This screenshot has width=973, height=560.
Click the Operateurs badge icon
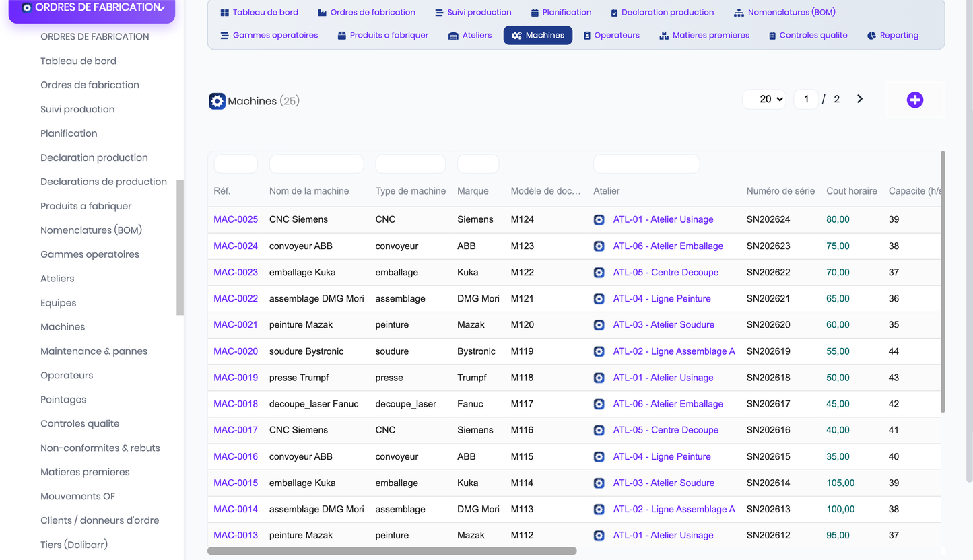click(587, 36)
